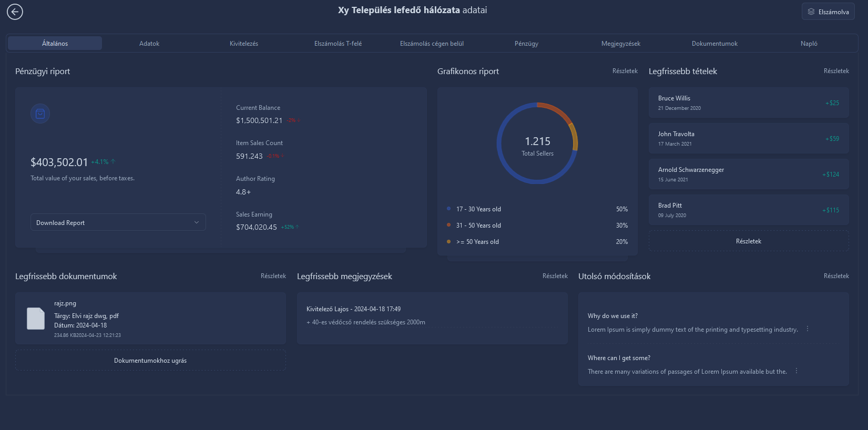The width and height of the screenshot is (868, 430).
Task: Open Részletek link for Legfrissebb dokumentumok
Action: (x=273, y=276)
